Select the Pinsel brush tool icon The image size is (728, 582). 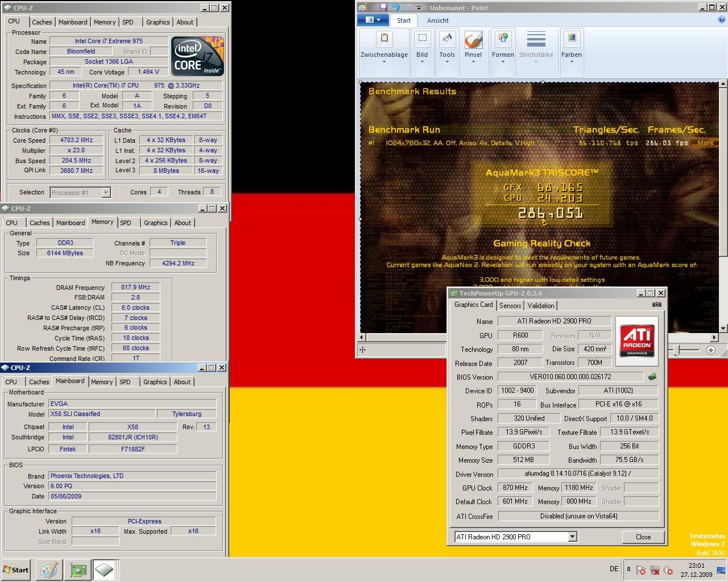tap(473, 39)
